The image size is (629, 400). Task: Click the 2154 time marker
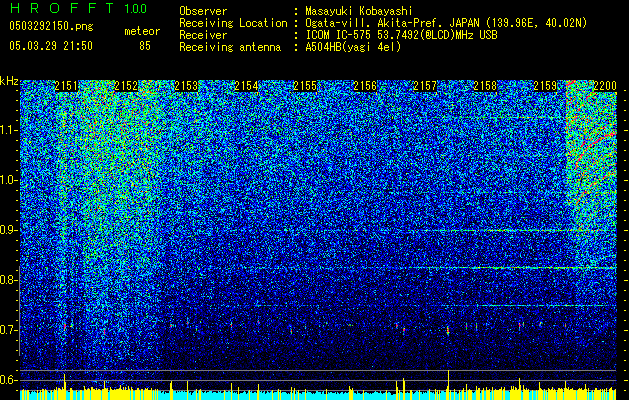pyautogui.click(x=246, y=86)
